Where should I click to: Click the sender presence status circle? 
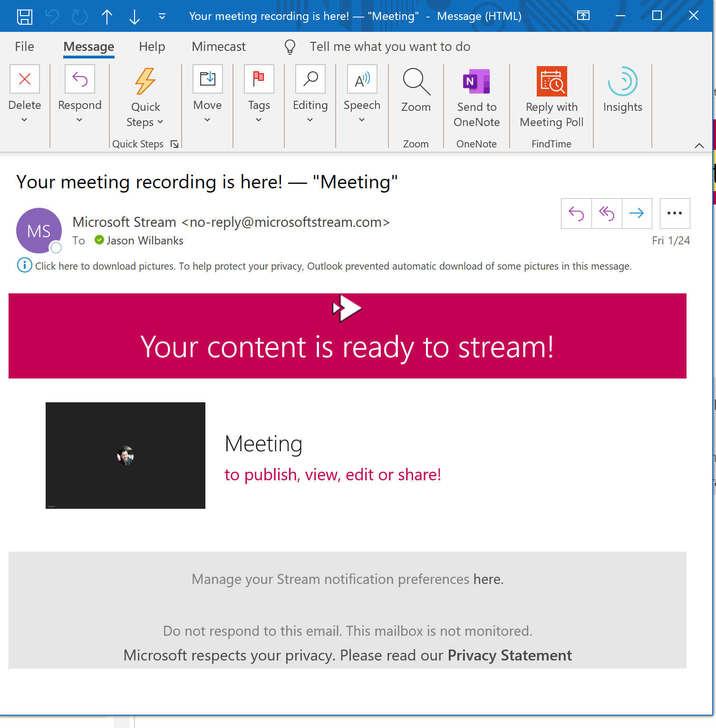tap(56, 247)
